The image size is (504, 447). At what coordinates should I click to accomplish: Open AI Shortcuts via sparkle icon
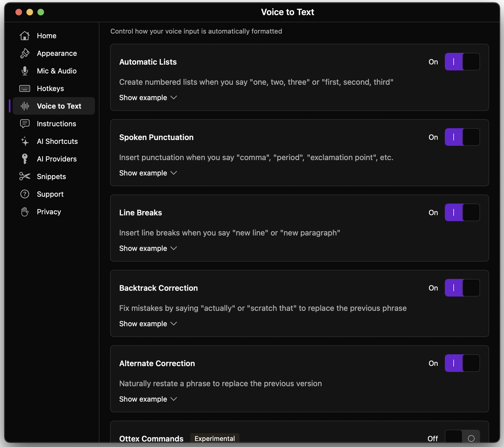(x=25, y=141)
